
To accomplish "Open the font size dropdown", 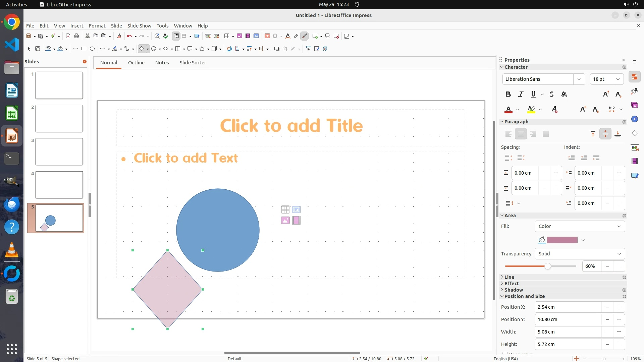I will click(618, 79).
